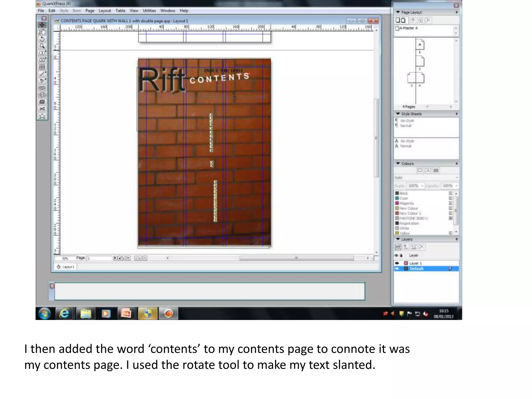Click New Layer icon in Layers panel
The image size is (532, 399).
click(x=398, y=247)
